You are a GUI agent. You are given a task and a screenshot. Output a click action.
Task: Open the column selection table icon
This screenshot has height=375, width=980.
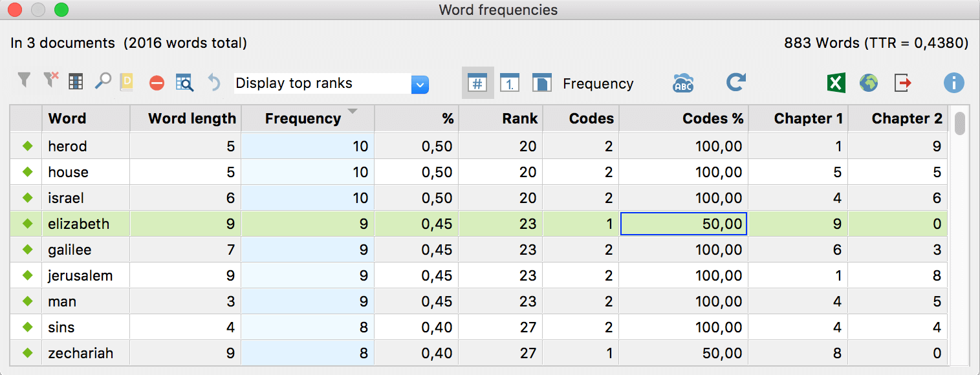pos(76,81)
